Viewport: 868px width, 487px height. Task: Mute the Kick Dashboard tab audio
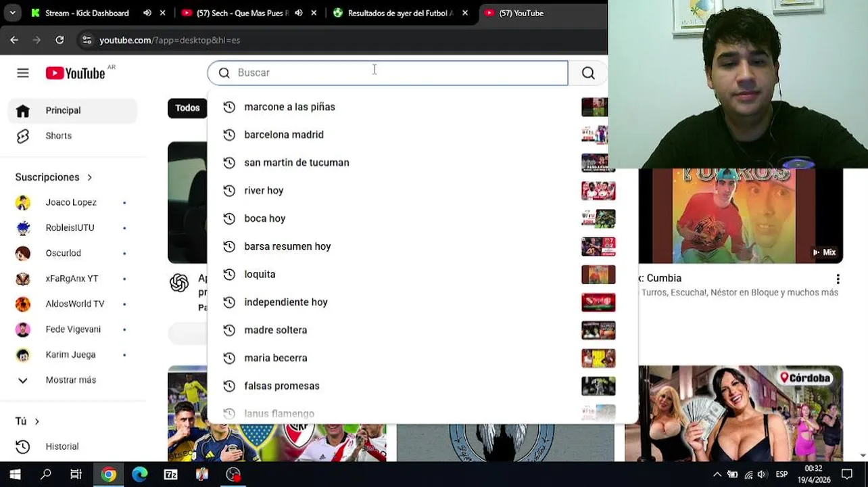click(x=147, y=13)
